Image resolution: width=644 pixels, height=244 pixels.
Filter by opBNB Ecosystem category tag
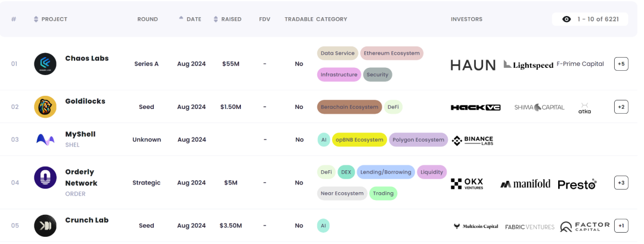pyautogui.click(x=360, y=140)
